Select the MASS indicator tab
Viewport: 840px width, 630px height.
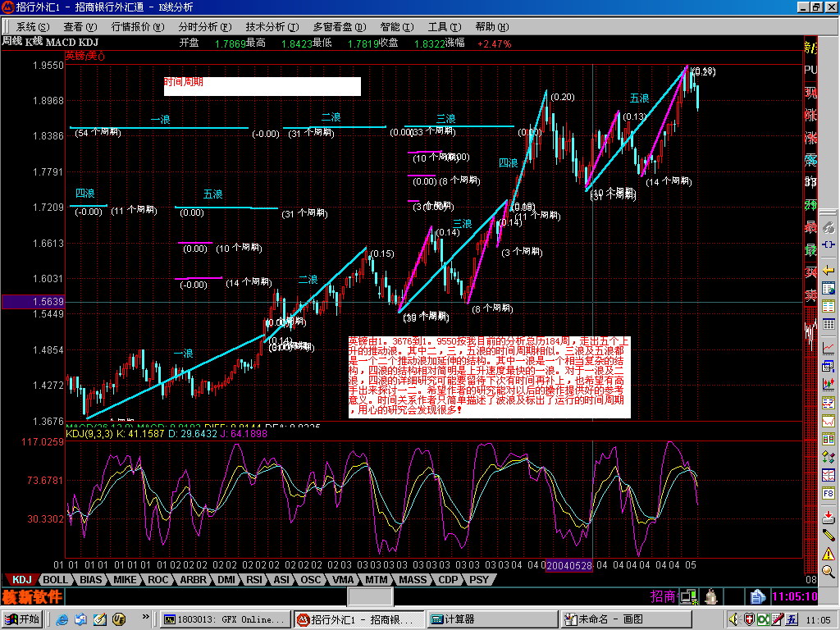[413, 580]
